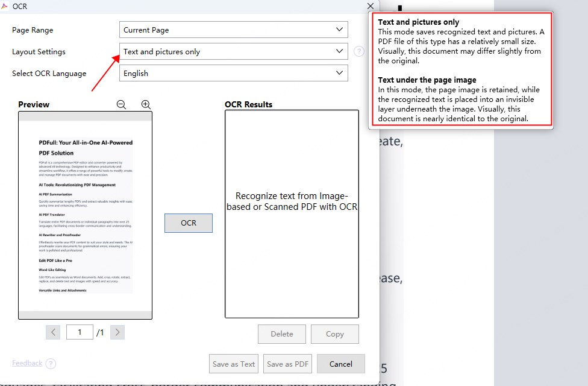The image size is (588, 386).
Task: Go to the previous preview page
Action: pyautogui.click(x=53, y=332)
